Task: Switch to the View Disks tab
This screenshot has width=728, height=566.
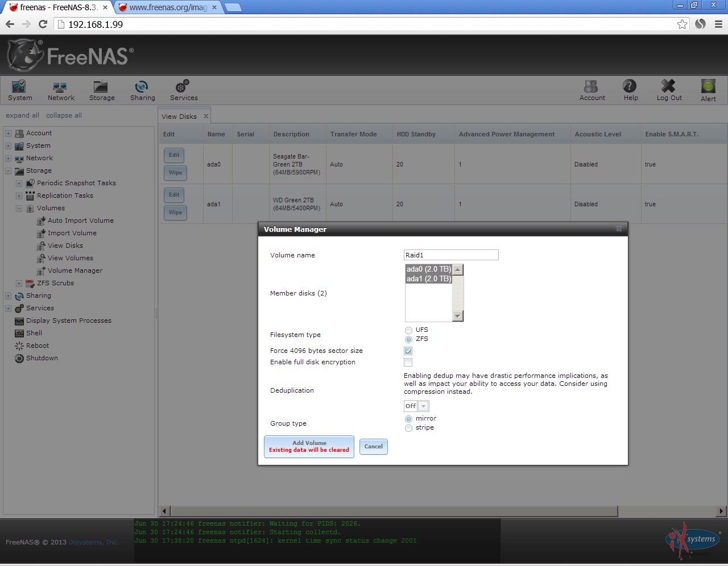Action: (179, 116)
